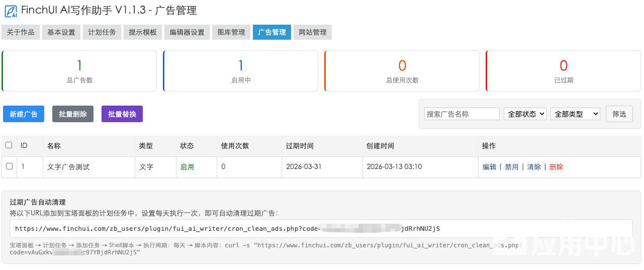
Task: Click 清除 link for 文字广告测试
Action: 534,167
